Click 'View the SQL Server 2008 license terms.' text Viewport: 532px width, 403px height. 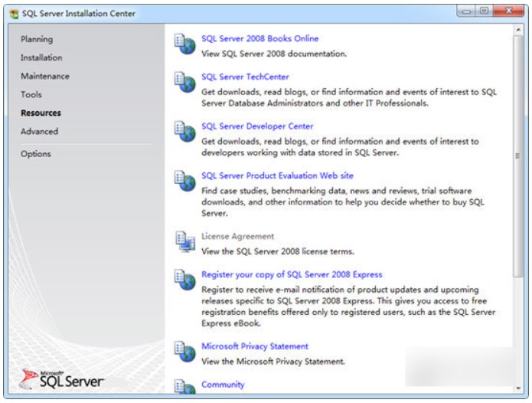tap(278, 251)
